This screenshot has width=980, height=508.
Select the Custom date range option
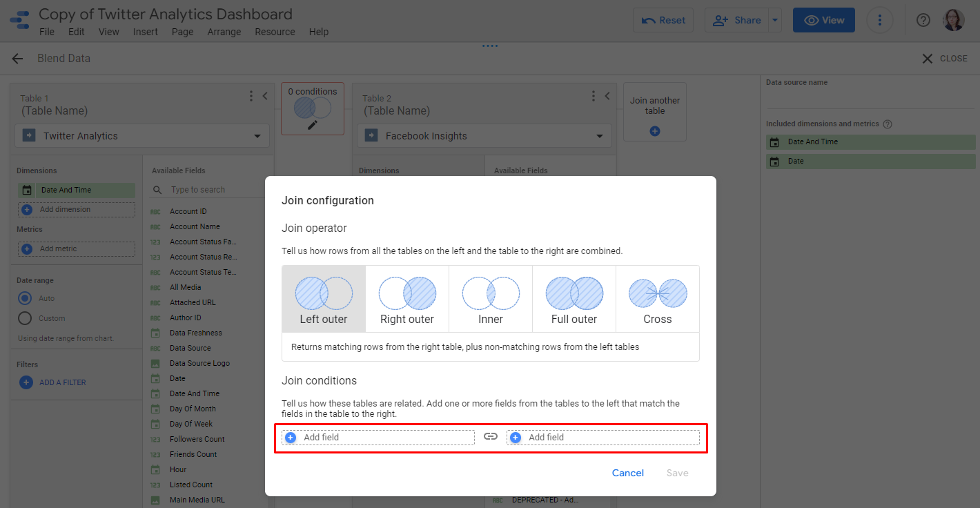tap(25, 318)
